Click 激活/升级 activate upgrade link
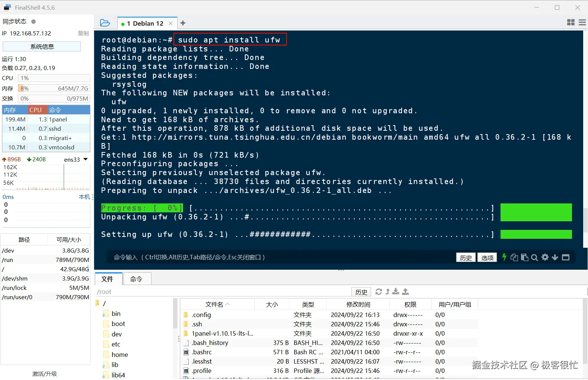Screen dimensions: 588x380 coord(45,374)
